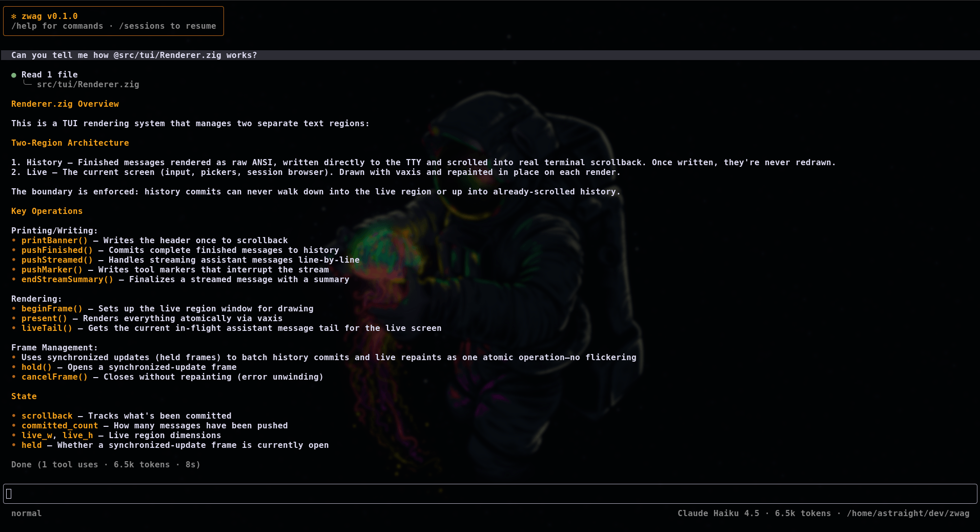Viewport: 980px width, 532px height.
Task: Click the 'This is a TUI rendering system' line
Action: pos(190,124)
